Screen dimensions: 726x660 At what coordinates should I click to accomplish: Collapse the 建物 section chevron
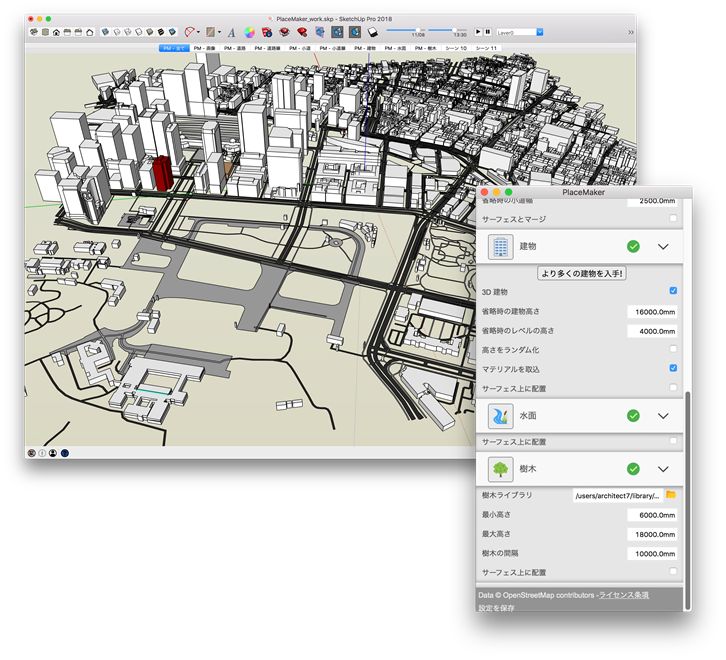(663, 246)
